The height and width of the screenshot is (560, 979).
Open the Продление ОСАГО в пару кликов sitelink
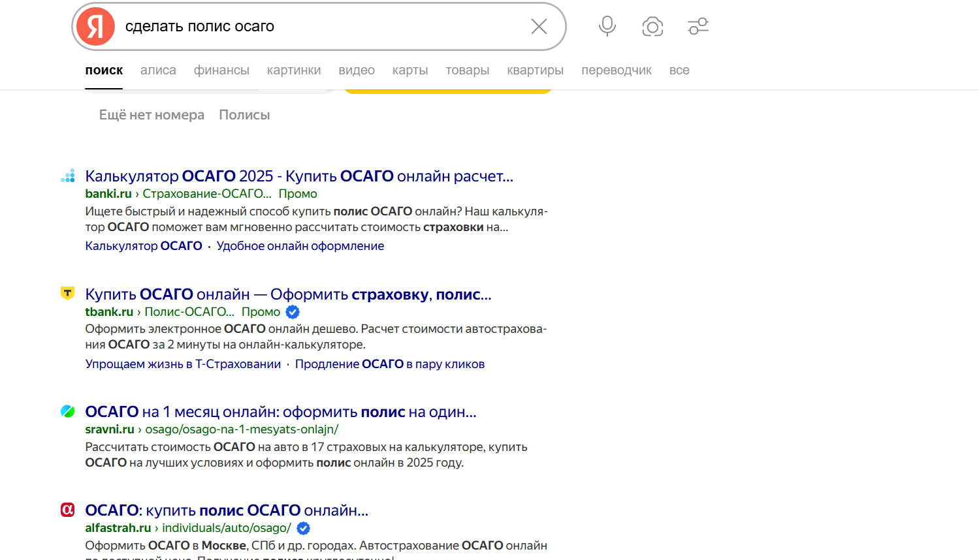[x=389, y=364]
